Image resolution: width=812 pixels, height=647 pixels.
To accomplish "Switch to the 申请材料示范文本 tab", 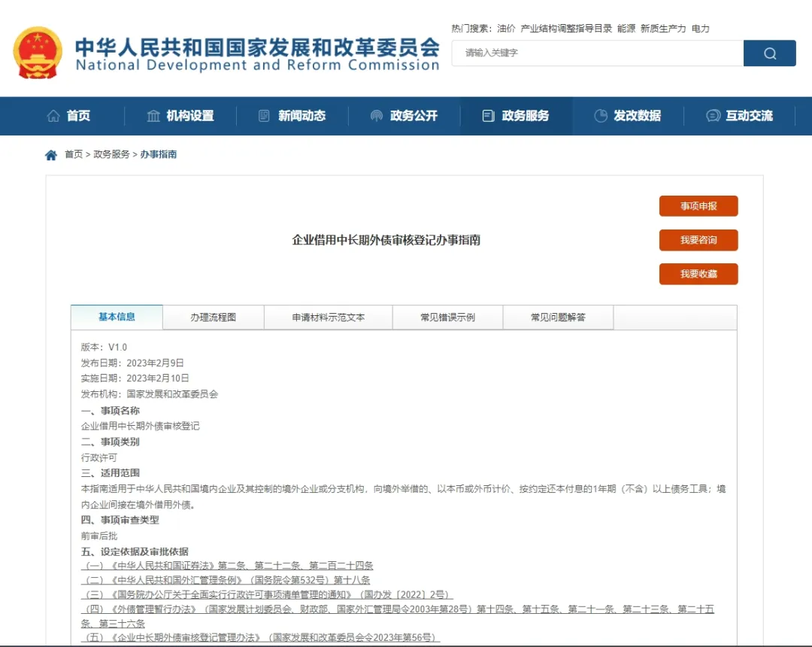I will [329, 317].
